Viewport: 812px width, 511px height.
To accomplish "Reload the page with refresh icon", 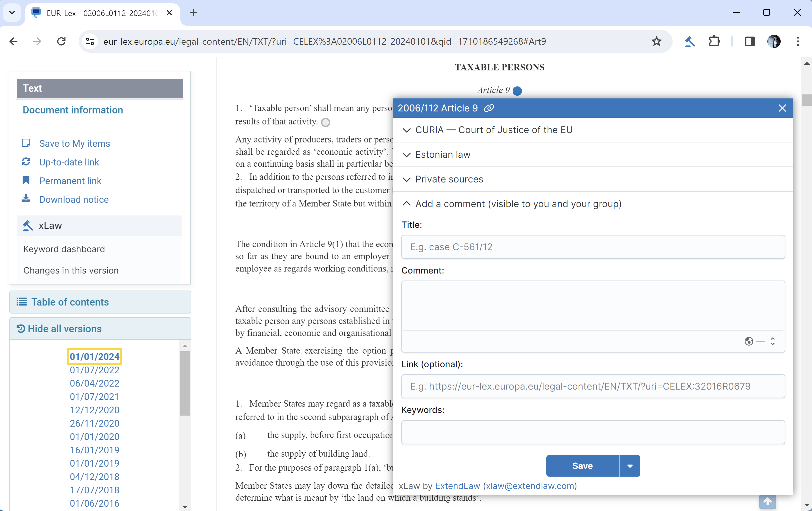I will click(61, 41).
